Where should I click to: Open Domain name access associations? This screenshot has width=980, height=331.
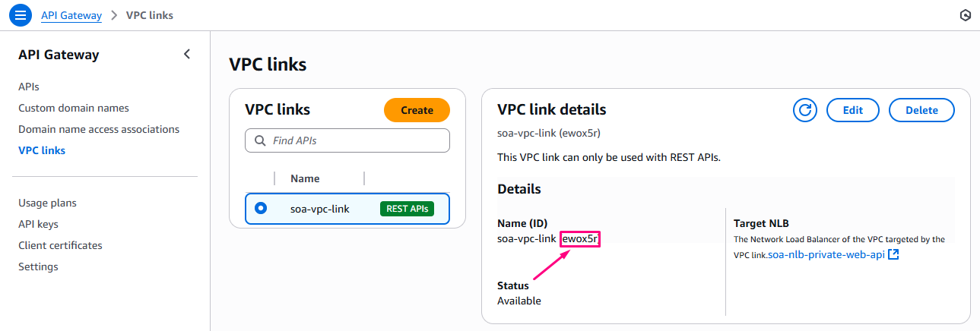(99, 129)
